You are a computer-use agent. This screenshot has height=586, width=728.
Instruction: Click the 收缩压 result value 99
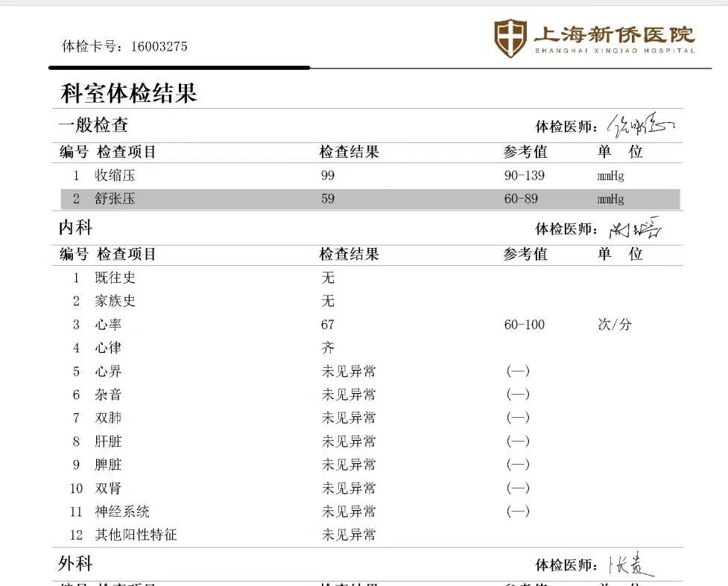[328, 176]
